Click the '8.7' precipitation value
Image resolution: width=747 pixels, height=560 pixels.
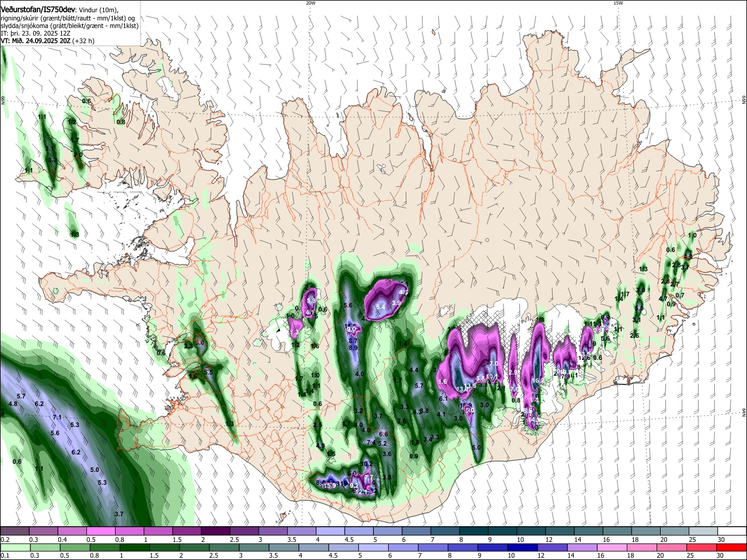click(353, 341)
